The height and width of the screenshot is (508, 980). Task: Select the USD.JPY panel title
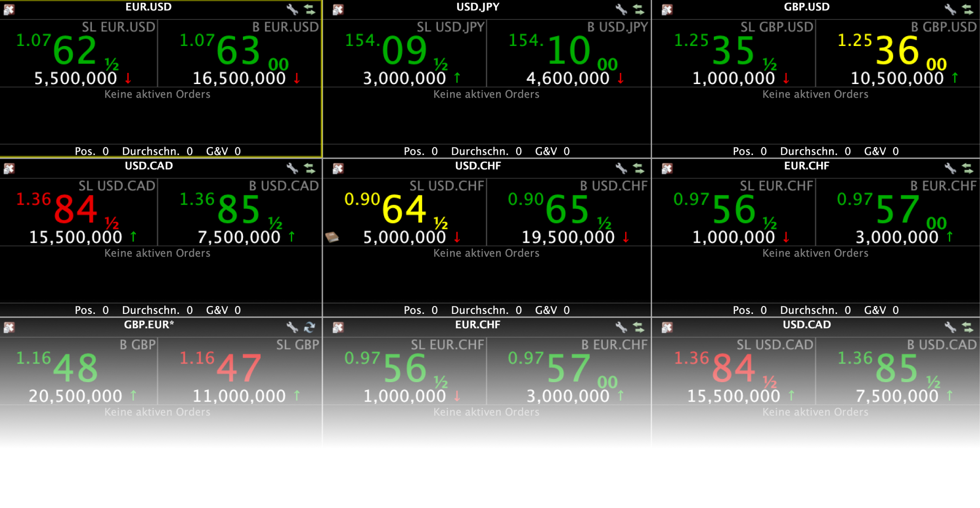477,7
